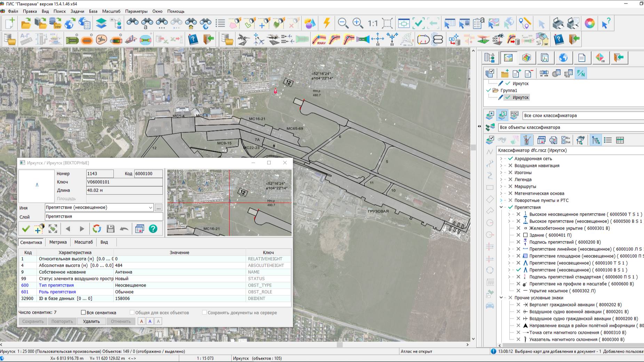This screenshot has height=362, width=644.
Task: Click the 'Номер' input field
Action: coord(100,174)
